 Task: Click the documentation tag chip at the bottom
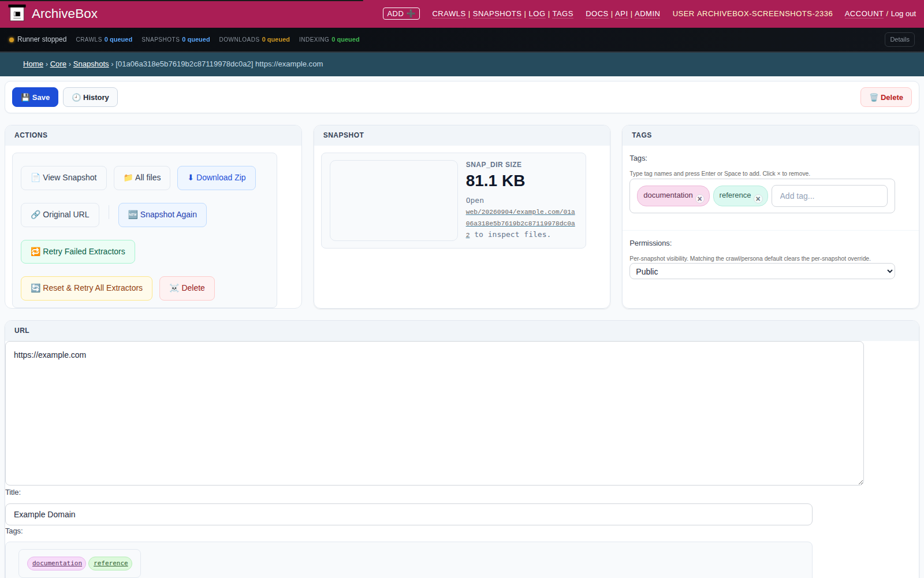pos(57,564)
